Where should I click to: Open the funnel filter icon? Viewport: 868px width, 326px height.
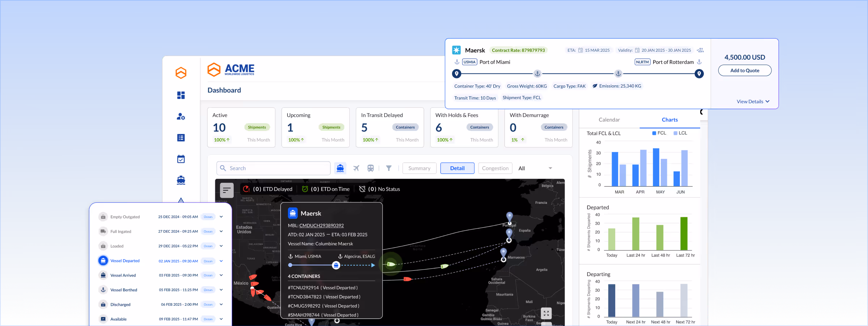[x=389, y=168]
